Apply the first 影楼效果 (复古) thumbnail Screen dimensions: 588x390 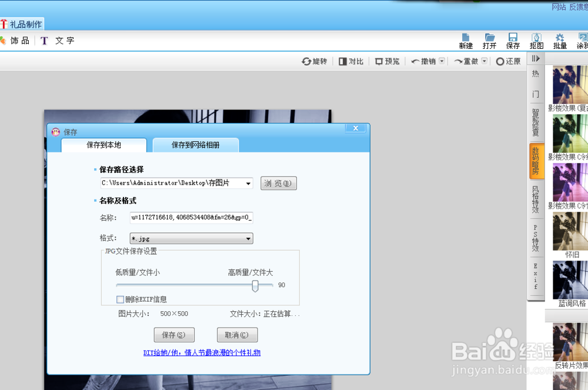pos(570,85)
